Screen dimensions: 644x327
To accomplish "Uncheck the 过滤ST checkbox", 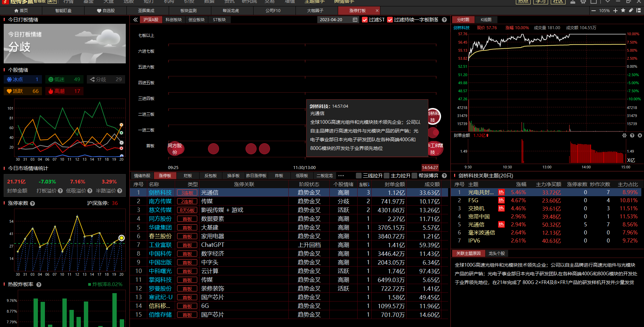I will coord(365,20).
